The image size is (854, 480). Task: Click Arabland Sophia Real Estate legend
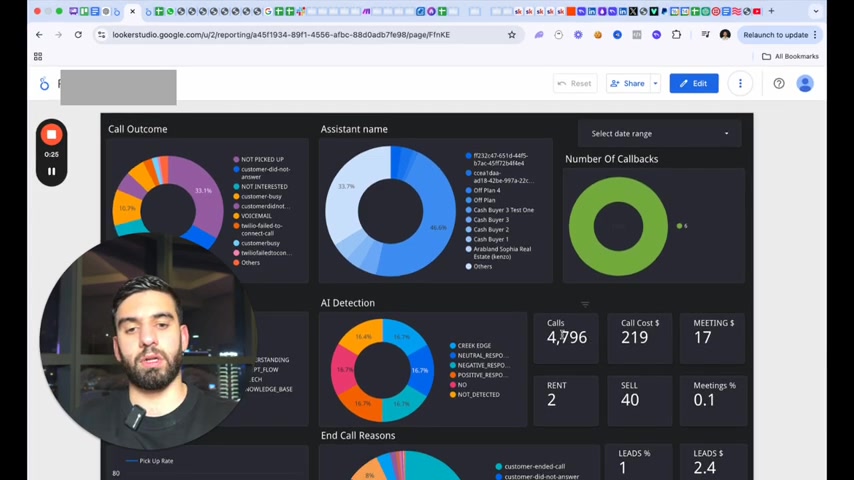[x=498, y=253]
